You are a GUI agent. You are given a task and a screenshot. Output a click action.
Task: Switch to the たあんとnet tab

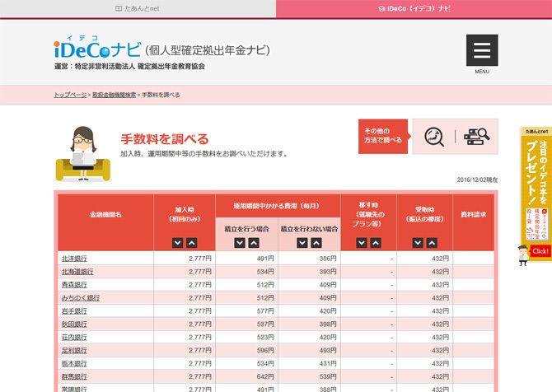(138, 8)
